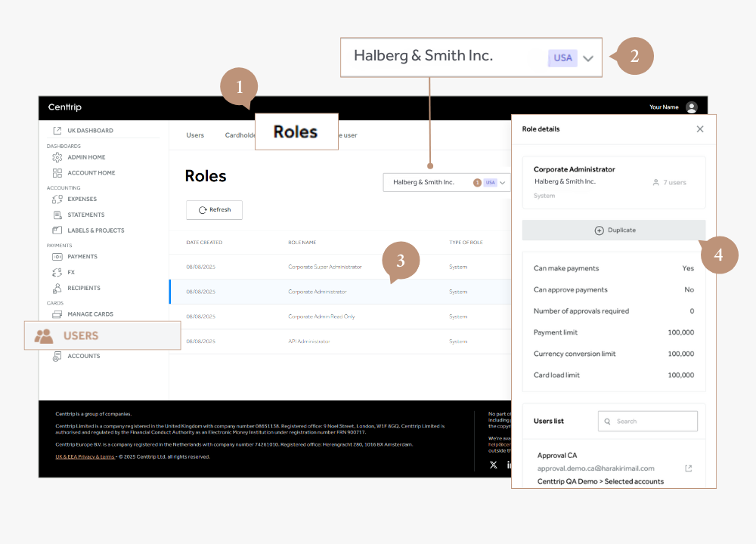Open Payments in the sidebar
The height and width of the screenshot is (544, 756).
pyautogui.click(x=82, y=257)
